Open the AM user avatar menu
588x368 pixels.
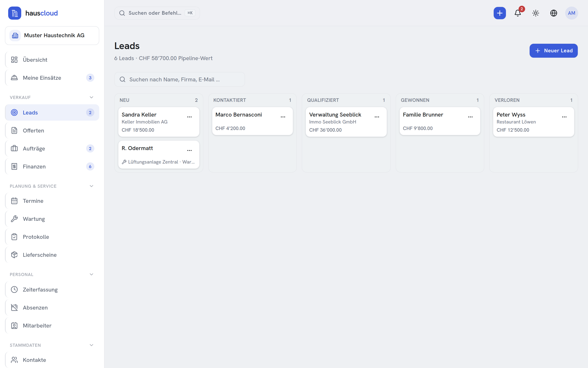point(571,13)
